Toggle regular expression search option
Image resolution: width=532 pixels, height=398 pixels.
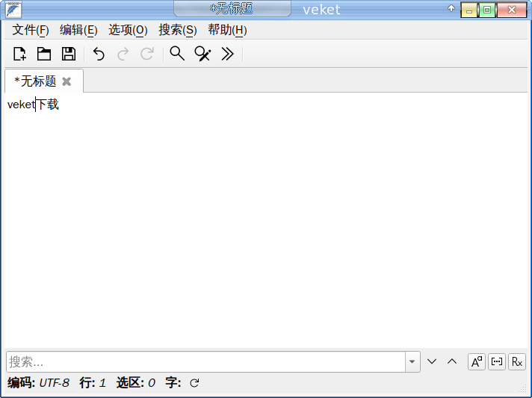point(517,361)
